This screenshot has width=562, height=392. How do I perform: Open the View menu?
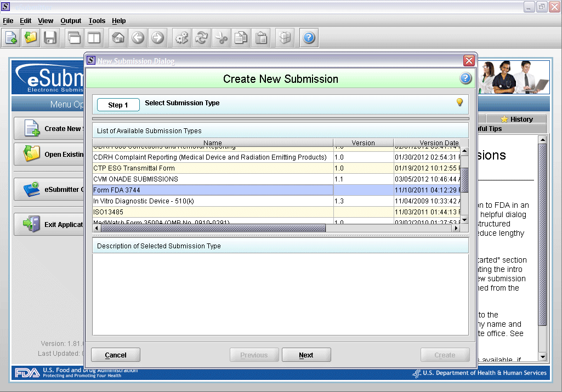pos(46,21)
